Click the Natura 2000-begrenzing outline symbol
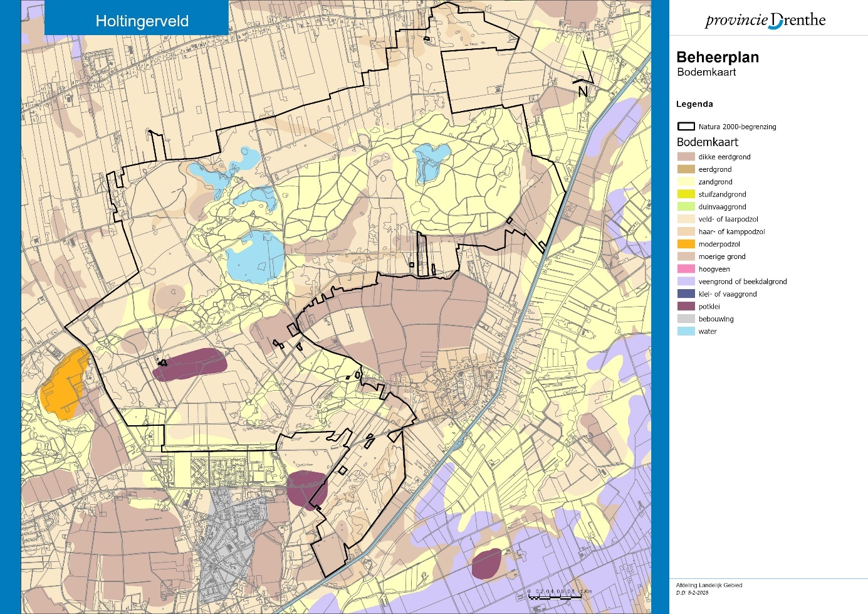The width and height of the screenshot is (868, 614). 686,127
